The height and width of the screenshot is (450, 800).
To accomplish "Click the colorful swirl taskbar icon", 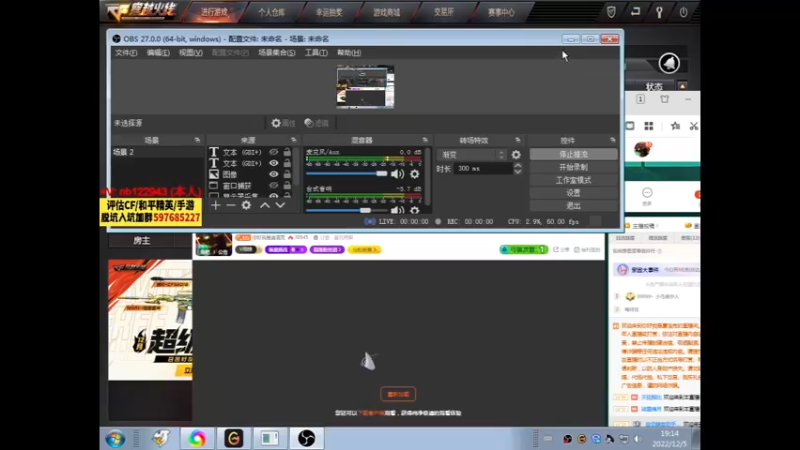I will (x=197, y=438).
